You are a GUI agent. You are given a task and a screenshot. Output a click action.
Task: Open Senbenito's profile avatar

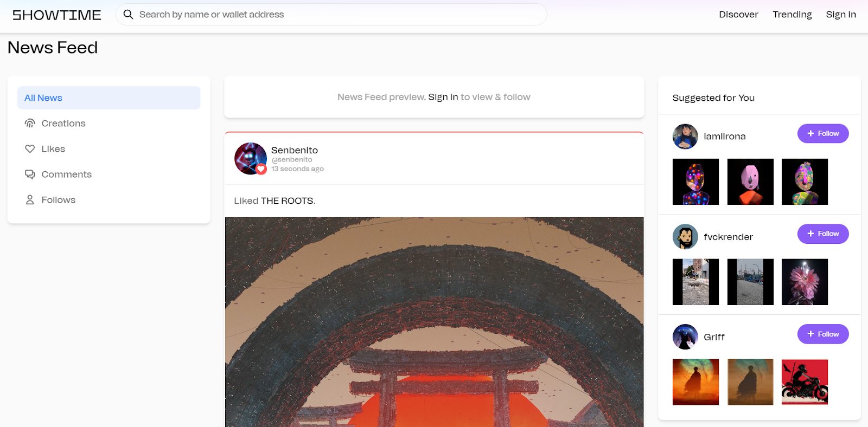tap(250, 159)
